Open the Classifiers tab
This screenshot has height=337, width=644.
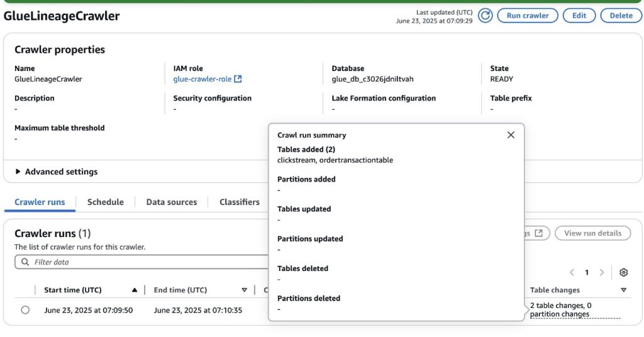240,202
